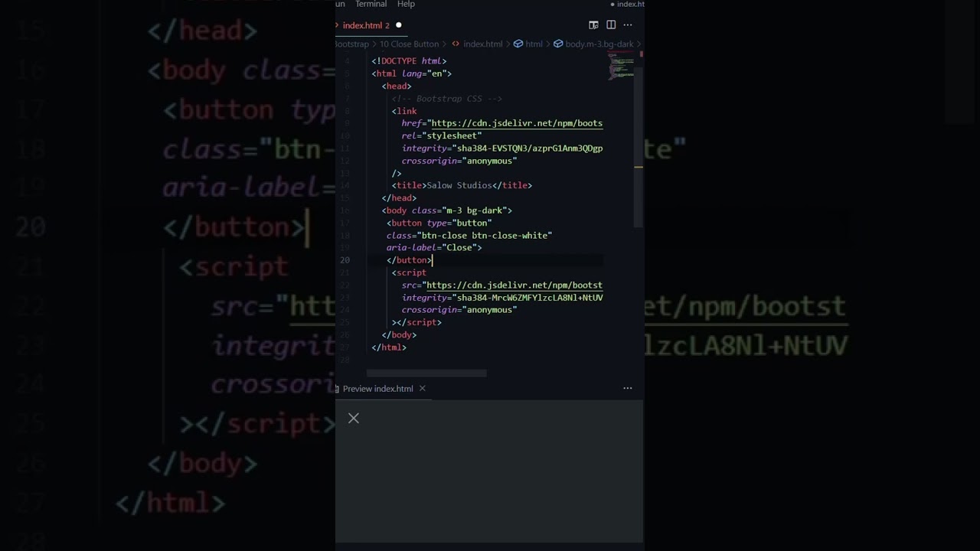The image size is (980, 551).
Task: Click the '<html lang="en">' line
Action: 412,73
